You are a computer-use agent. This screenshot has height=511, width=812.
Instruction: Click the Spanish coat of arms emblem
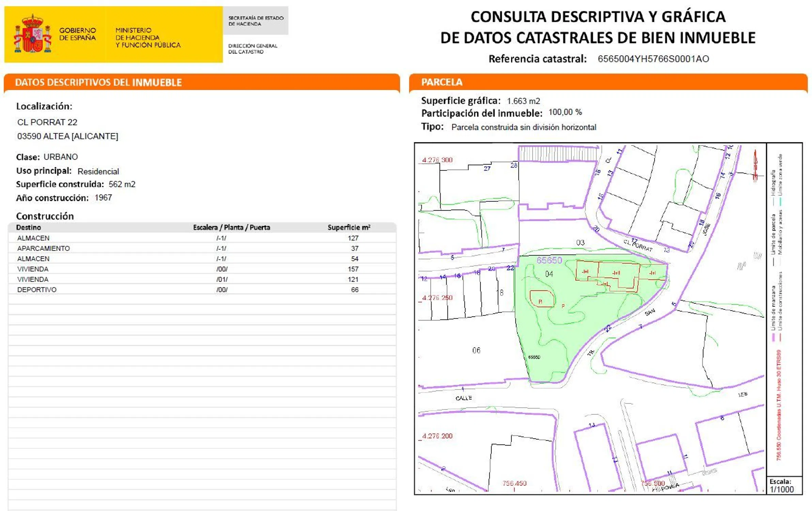[32, 34]
